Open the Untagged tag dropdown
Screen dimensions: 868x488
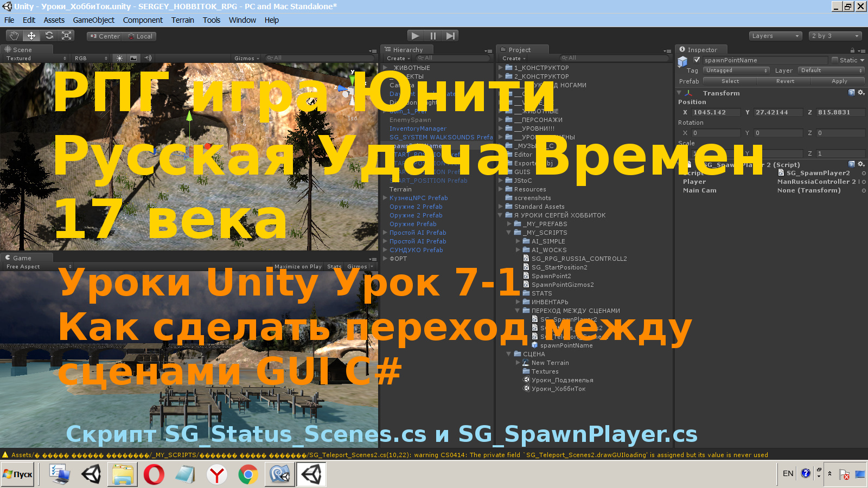(737, 70)
